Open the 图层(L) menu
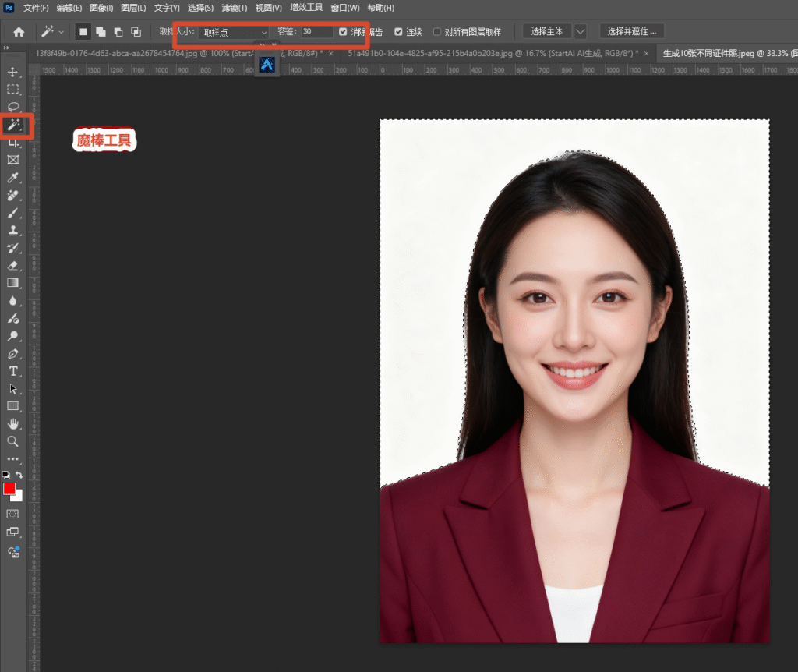 click(133, 8)
